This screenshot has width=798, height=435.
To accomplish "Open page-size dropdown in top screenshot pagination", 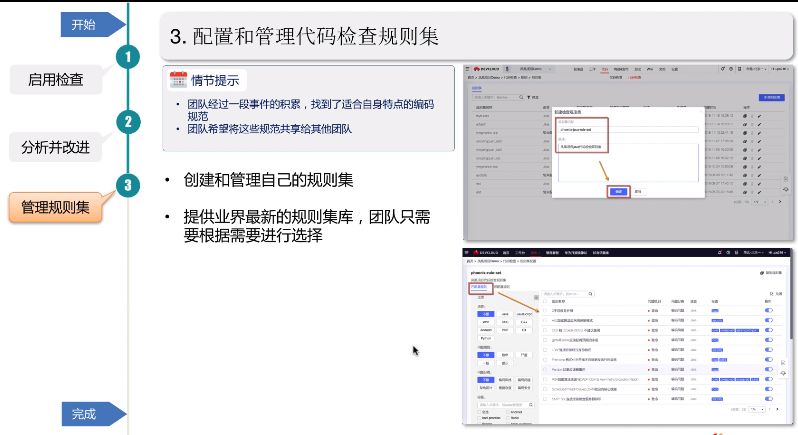I will pos(759,202).
